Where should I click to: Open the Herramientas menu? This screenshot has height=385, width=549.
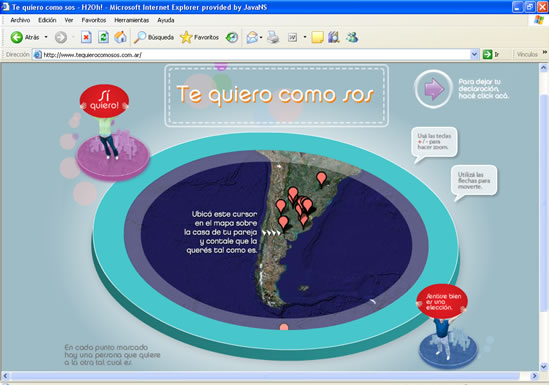point(132,20)
